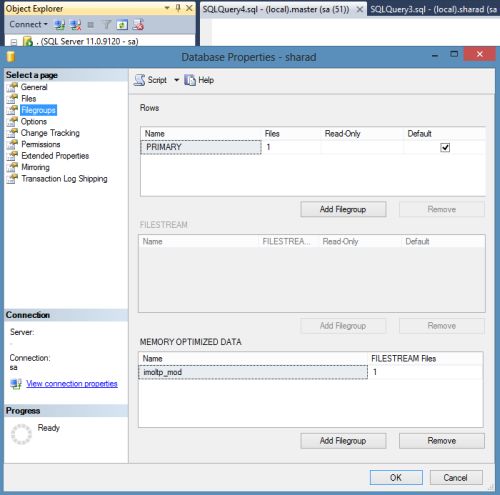The width and height of the screenshot is (500, 495).
Task: Minimize the Database Properties window
Action: [x=435, y=55]
